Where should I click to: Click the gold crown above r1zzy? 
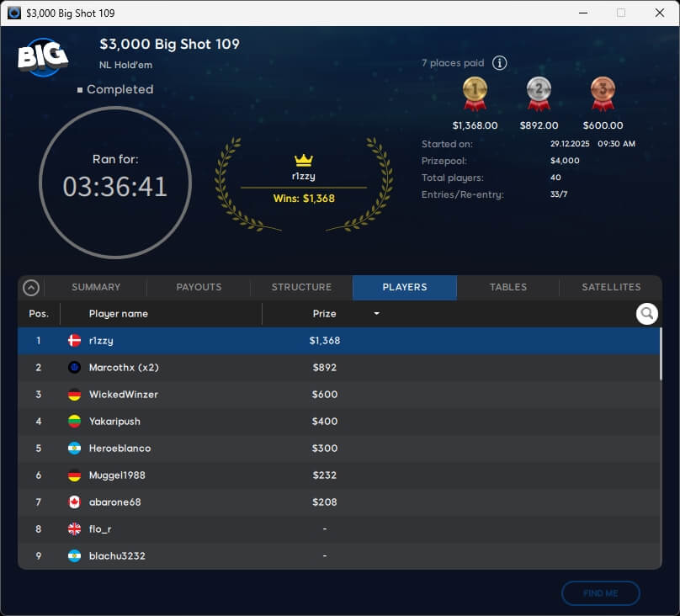[x=304, y=160]
